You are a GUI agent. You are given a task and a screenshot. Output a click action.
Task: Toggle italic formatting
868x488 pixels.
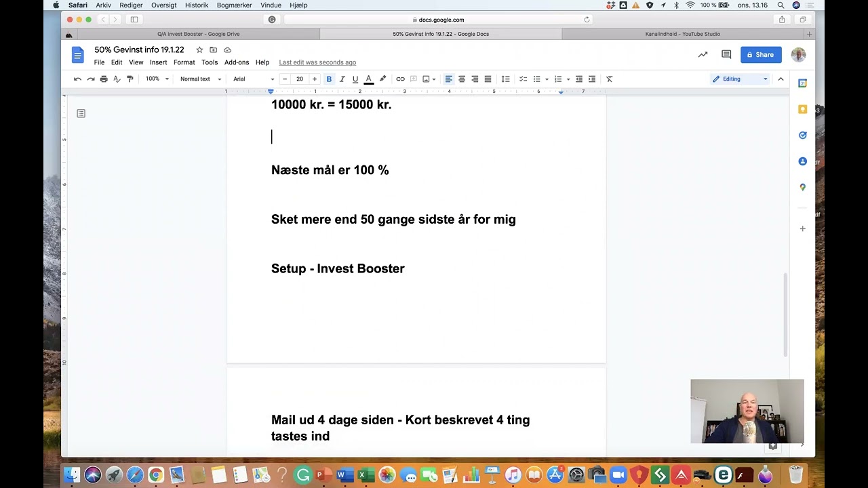tap(342, 79)
